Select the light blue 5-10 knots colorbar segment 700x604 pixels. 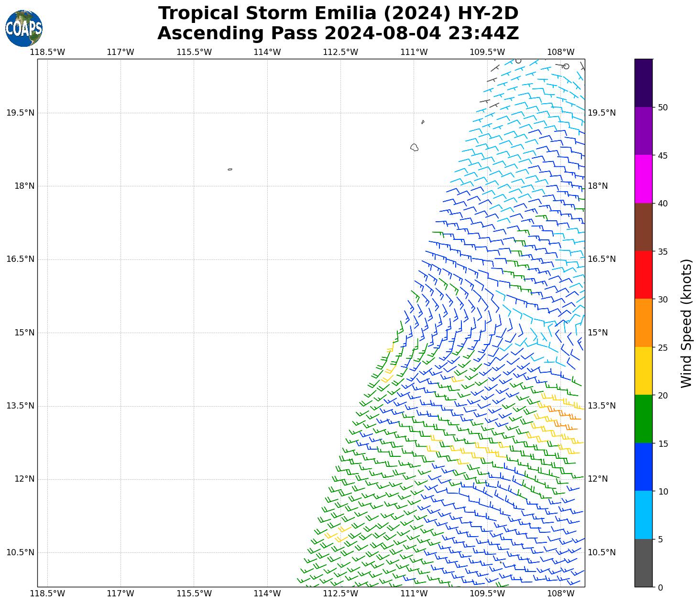tap(643, 515)
